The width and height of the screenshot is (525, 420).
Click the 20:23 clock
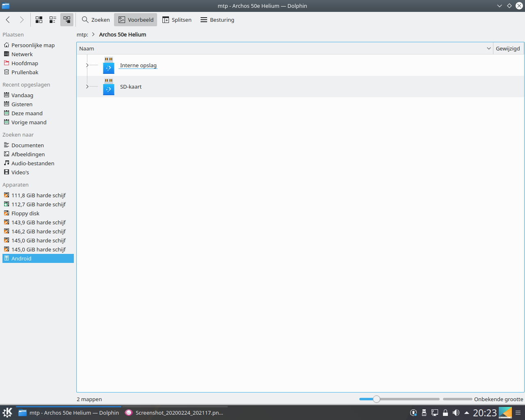485,413
